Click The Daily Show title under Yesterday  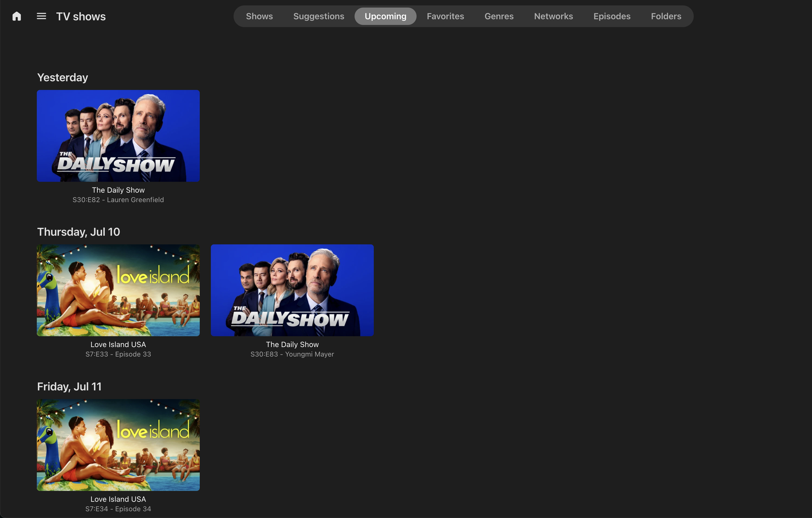[118, 190]
